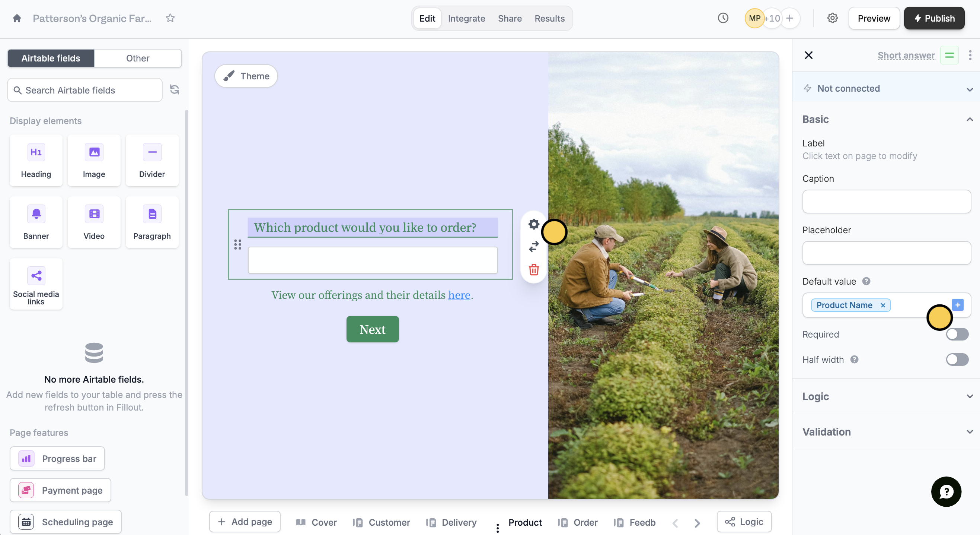Screen dimensions: 980x535
Task: Switch to the Other fields tab
Action: pos(137,58)
